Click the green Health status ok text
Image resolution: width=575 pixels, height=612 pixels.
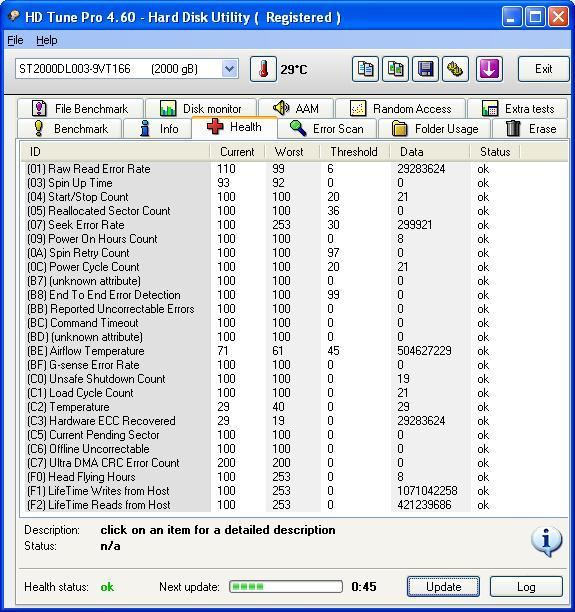[x=107, y=587]
